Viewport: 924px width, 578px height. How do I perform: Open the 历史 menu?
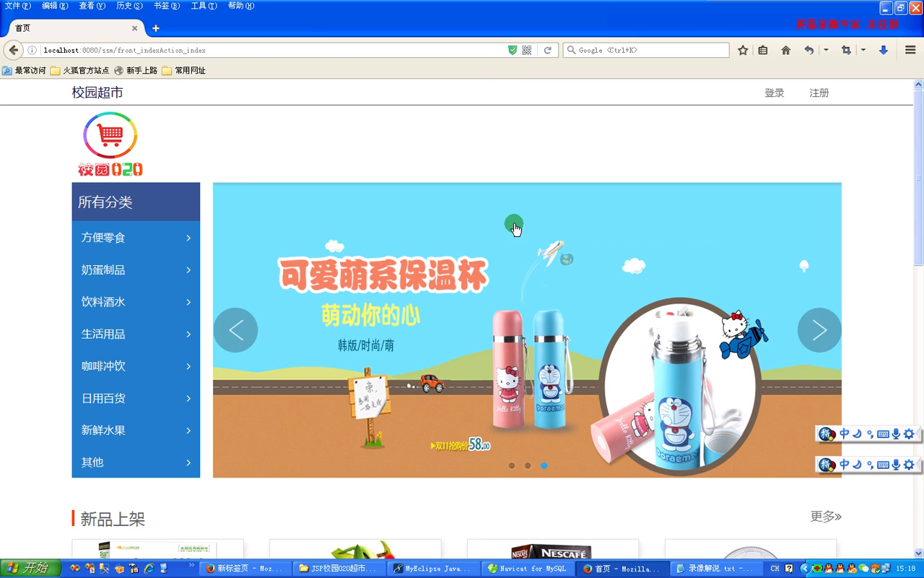129,6
